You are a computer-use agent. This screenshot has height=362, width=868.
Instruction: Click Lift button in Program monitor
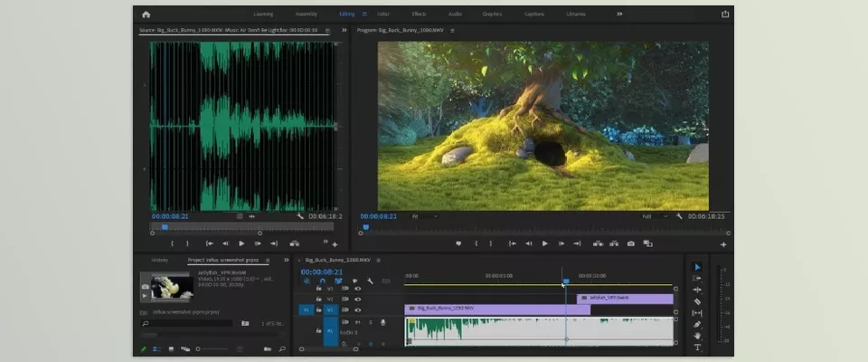click(598, 243)
